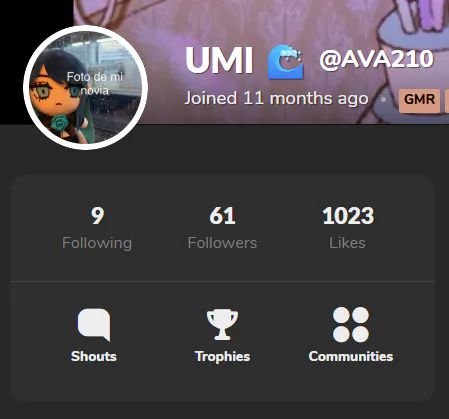
Task: View the Followers label under 61
Action: tap(222, 243)
